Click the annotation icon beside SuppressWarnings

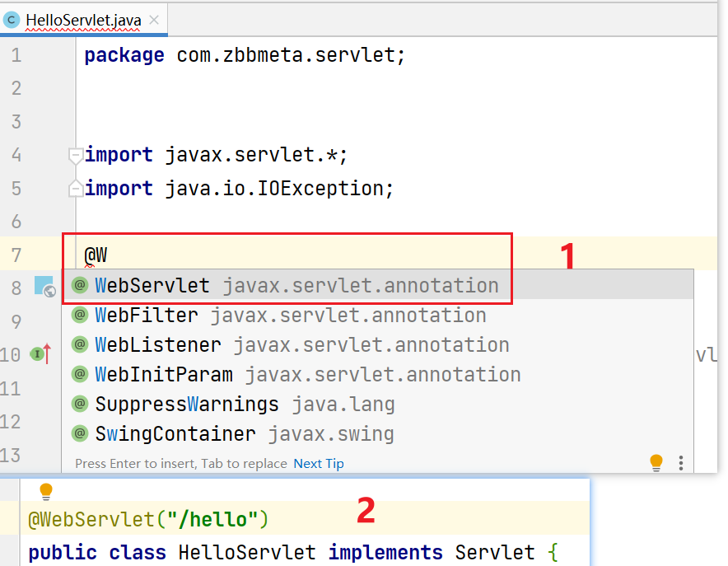pos(80,405)
